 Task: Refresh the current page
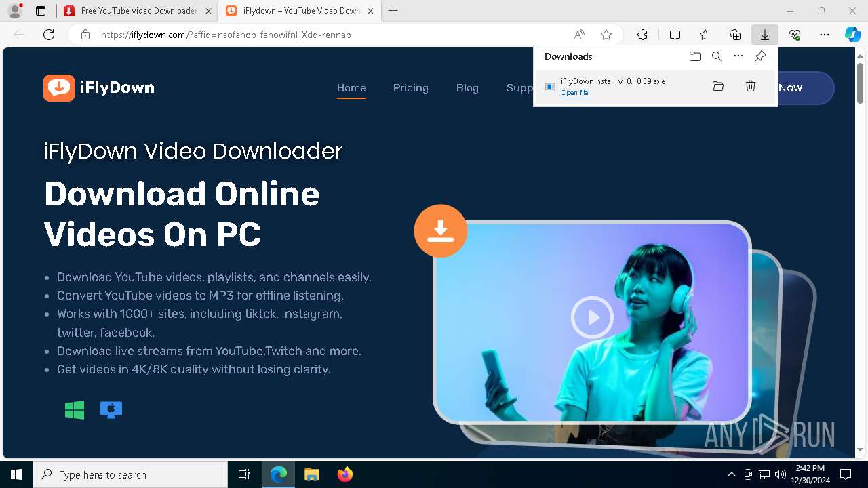tap(49, 35)
